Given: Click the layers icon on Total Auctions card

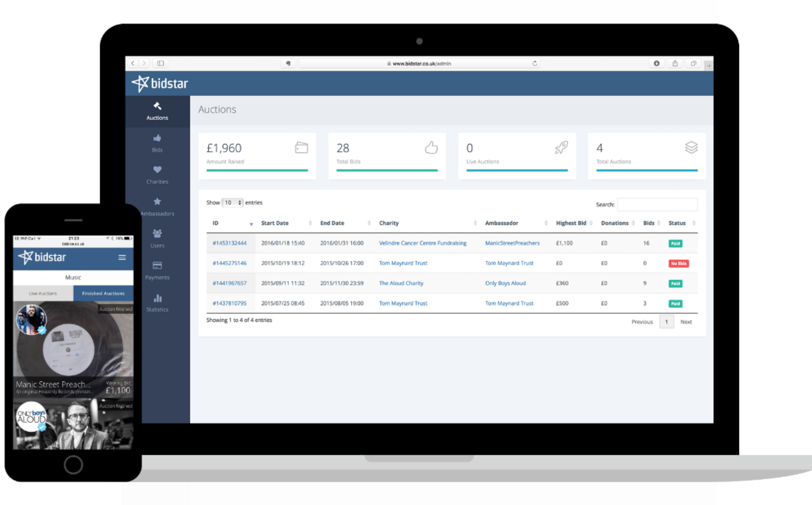Looking at the screenshot, I should 691,147.
